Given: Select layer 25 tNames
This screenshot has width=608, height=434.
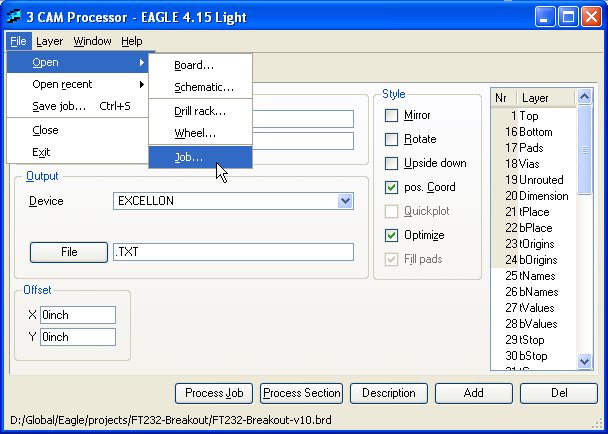Looking at the screenshot, I should point(534,276).
